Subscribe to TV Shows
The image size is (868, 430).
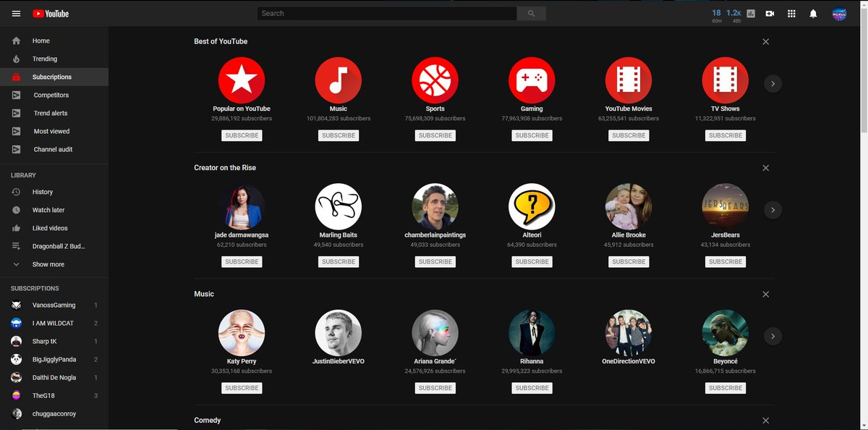point(726,135)
